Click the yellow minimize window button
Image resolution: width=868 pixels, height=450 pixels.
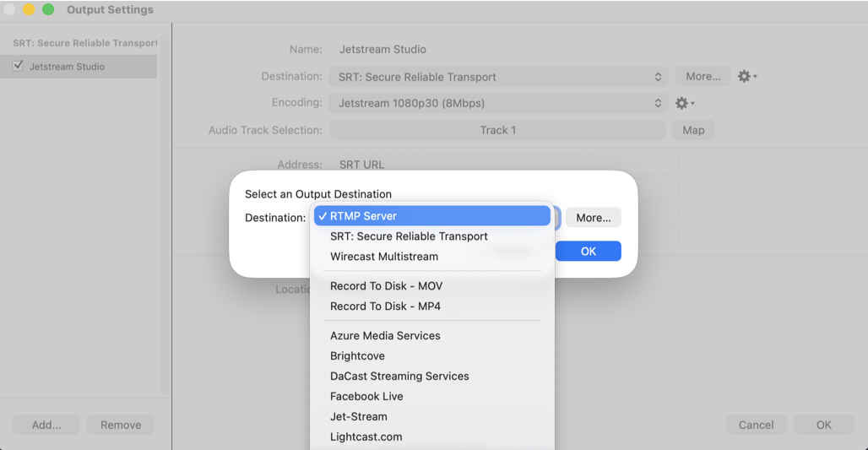(29, 9)
